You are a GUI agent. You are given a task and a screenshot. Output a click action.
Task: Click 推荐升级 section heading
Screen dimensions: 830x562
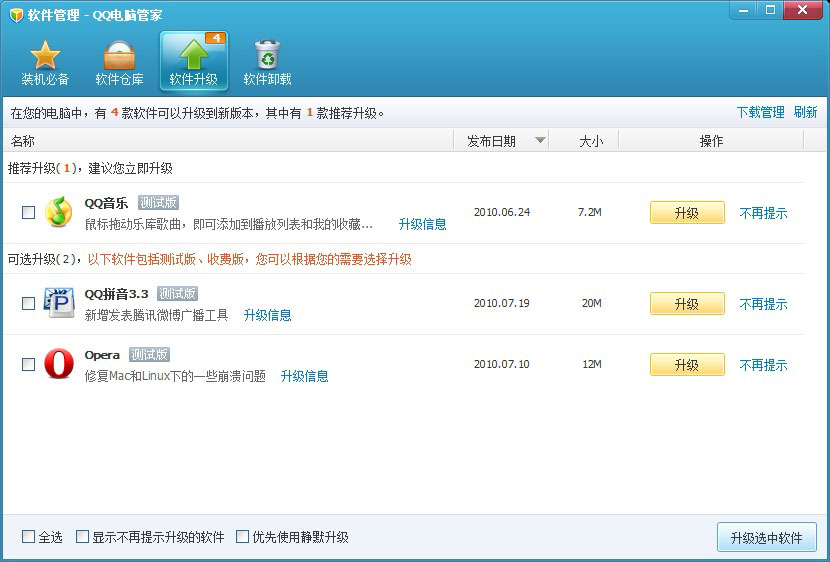[90, 168]
